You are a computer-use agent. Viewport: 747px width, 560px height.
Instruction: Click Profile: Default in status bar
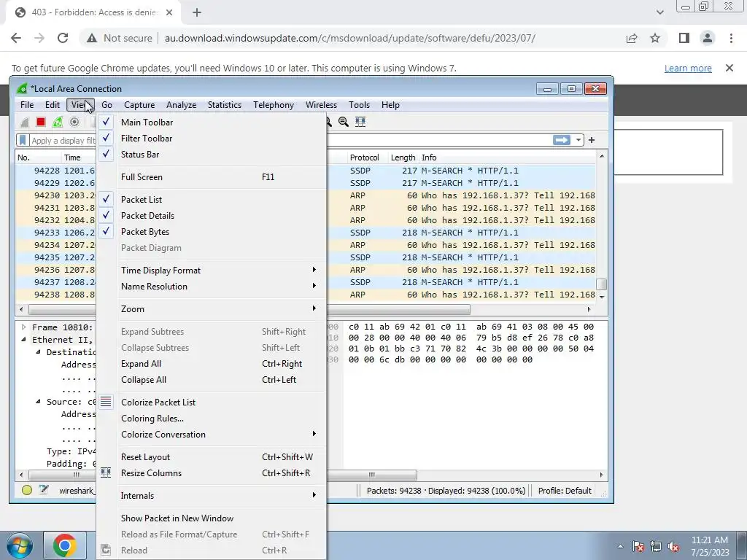click(x=565, y=491)
